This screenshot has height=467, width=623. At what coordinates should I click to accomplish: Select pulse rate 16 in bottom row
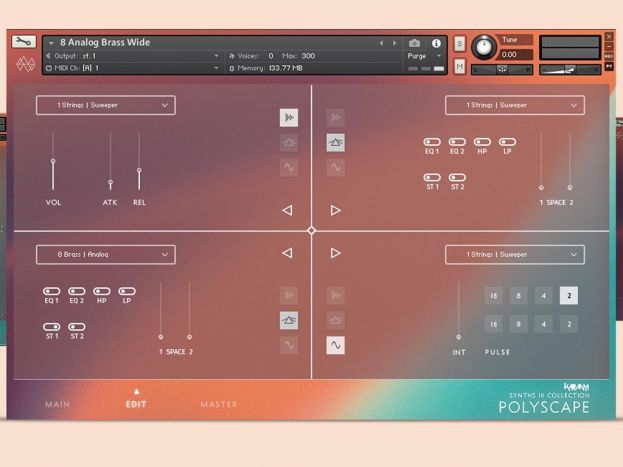click(x=493, y=324)
